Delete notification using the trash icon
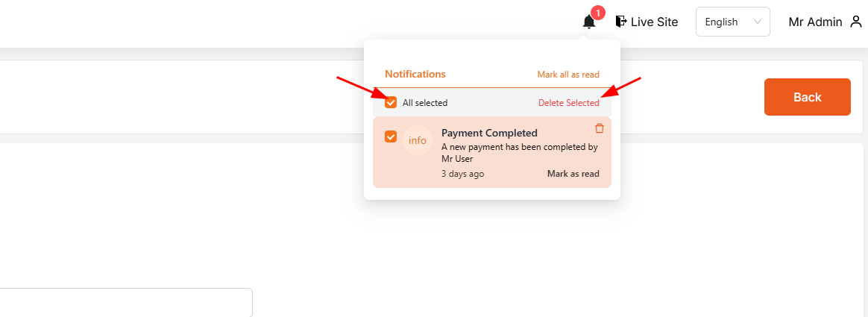Image resolution: width=868 pixels, height=317 pixels. [x=600, y=128]
